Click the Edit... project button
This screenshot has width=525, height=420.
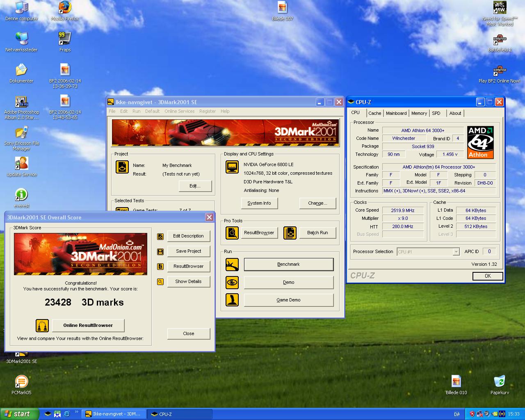tap(195, 186)
